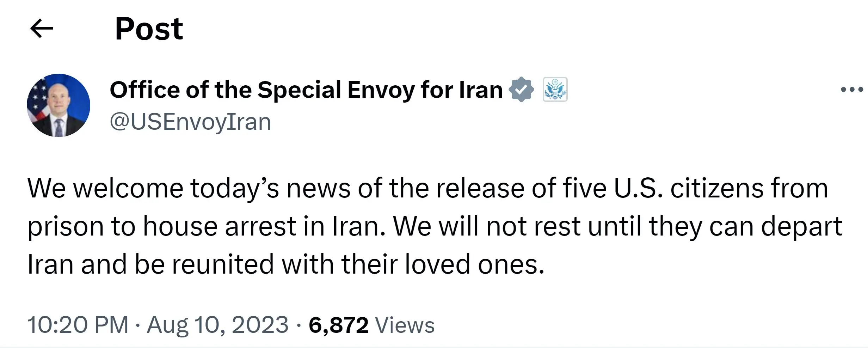Click the word "today's" in the post
The height and width of the screenshot is (348, 868).
(235, 188)
